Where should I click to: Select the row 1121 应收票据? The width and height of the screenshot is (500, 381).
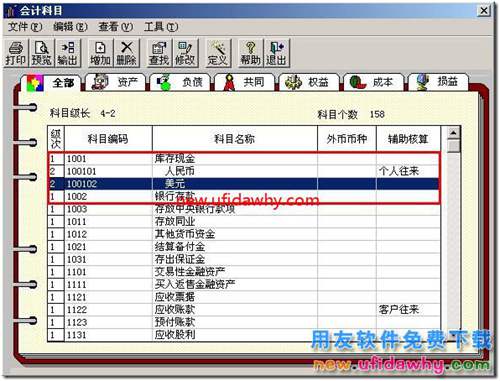pos(244,297)
